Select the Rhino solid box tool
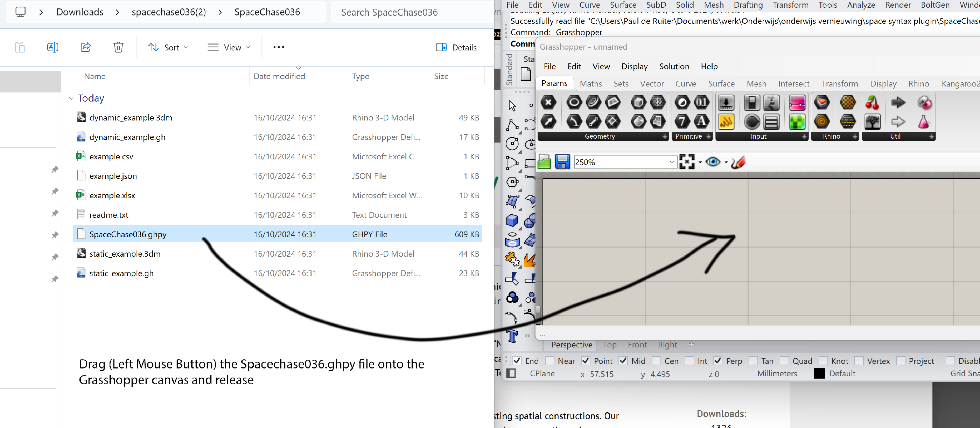The width and height of the screenshot is (980, 428). 512,220
